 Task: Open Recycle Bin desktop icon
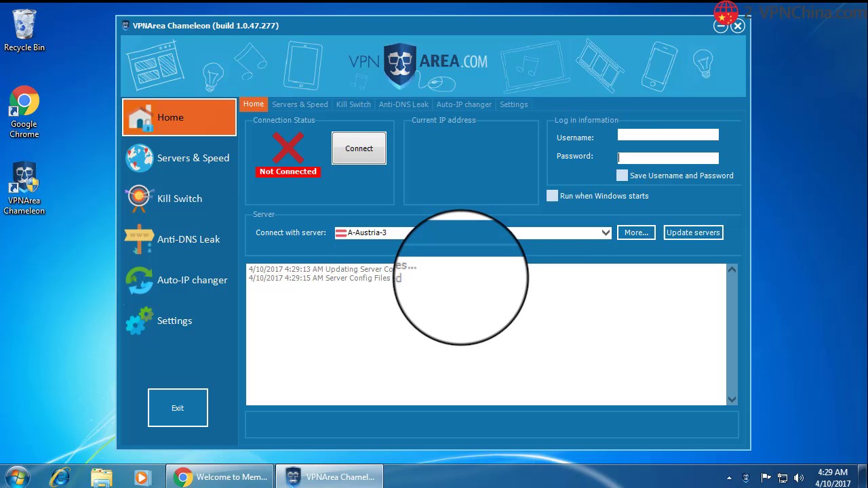pos(24,30)
